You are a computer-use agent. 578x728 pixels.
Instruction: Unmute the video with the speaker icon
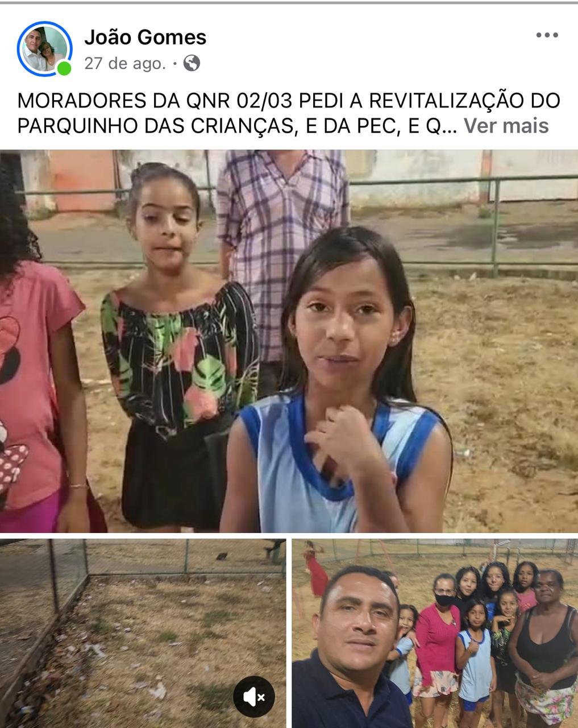254,697
